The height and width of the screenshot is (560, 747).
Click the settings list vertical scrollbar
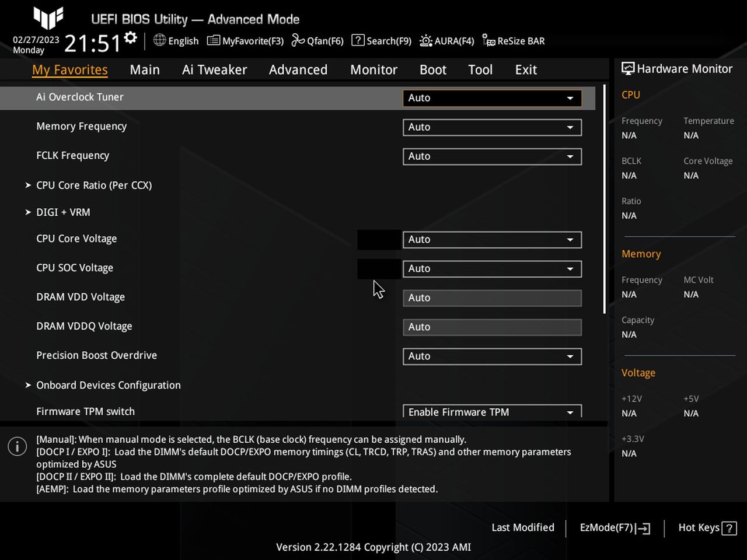click(604, 199)
